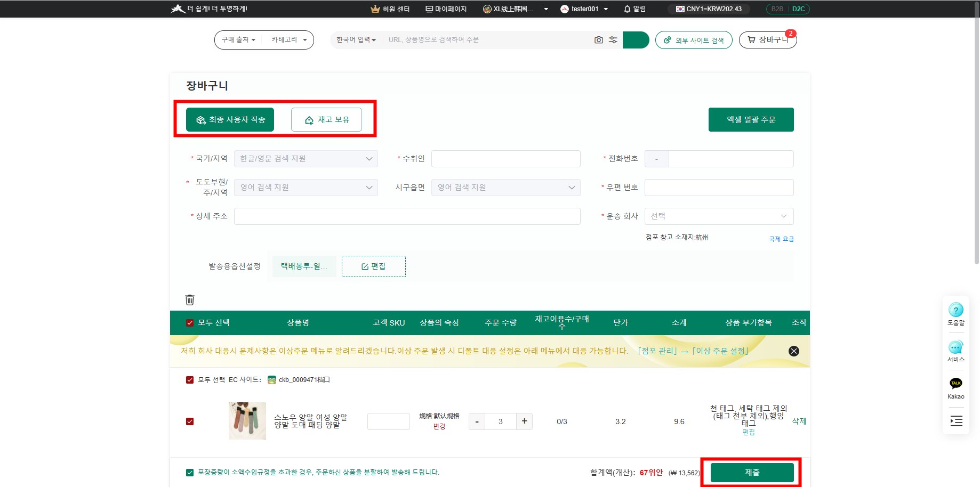Open the search filter sliders icon

click(613, 40)
